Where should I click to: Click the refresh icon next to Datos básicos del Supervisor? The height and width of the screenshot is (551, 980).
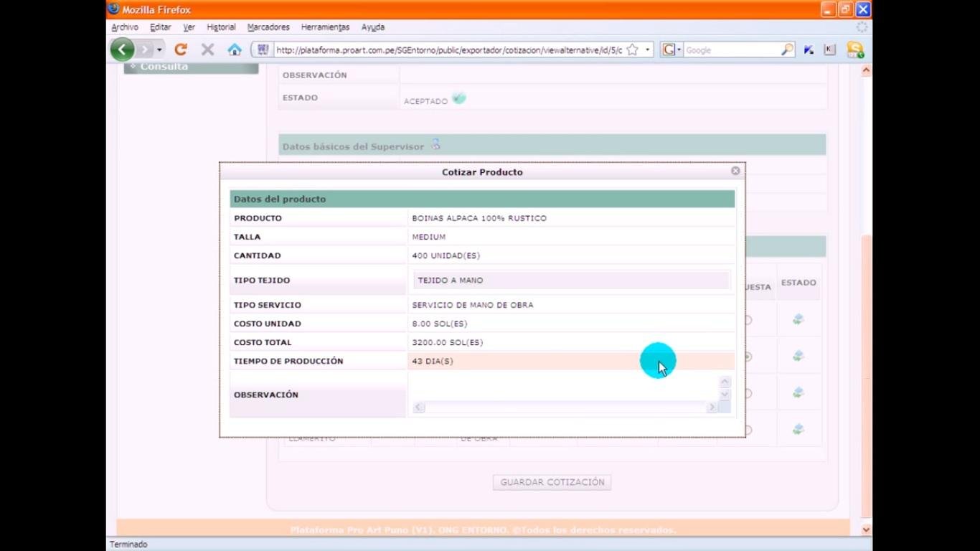click(x=434, y=144)
